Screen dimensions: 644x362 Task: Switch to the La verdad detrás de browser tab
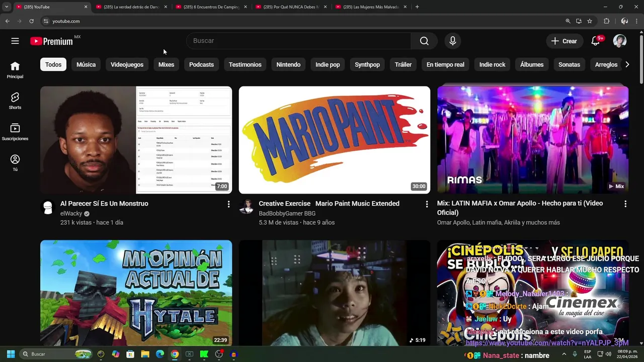pyautogui.click(x=131, y=7)
